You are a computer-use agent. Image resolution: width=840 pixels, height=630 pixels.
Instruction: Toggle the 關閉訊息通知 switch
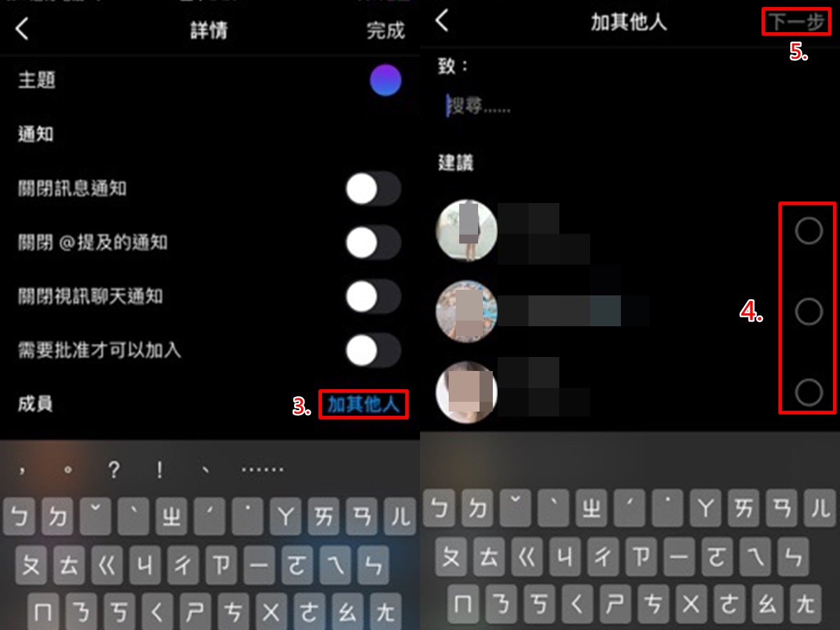tap(373, 189)
